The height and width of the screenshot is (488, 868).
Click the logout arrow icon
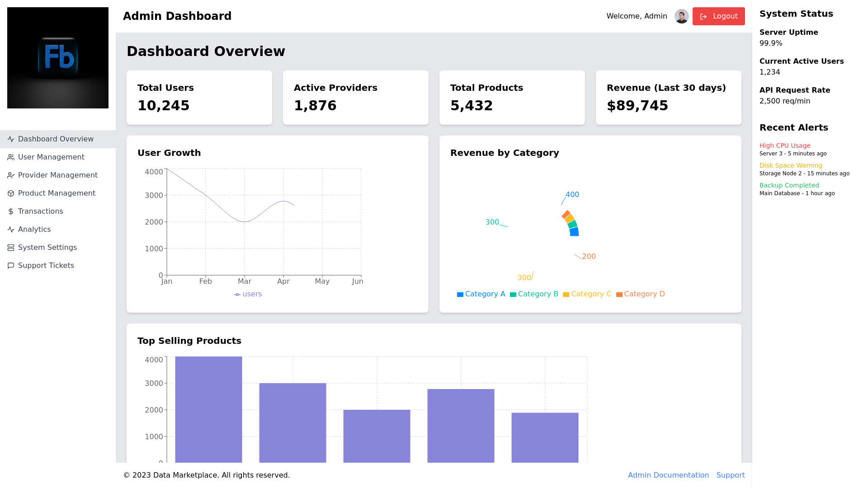pos(703,17)
